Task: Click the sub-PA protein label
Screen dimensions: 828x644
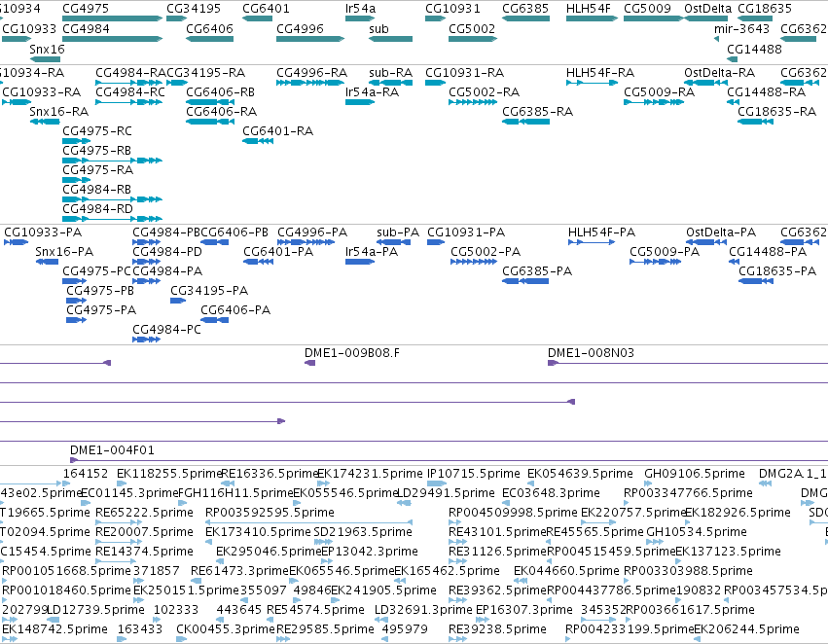Action: pos(398,233)
